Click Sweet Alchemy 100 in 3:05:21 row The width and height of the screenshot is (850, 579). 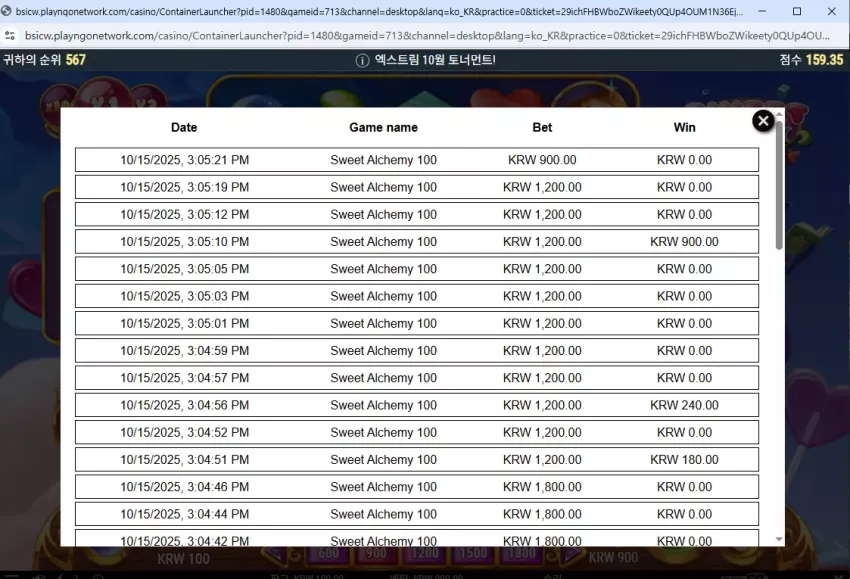(x=383, y=160)
